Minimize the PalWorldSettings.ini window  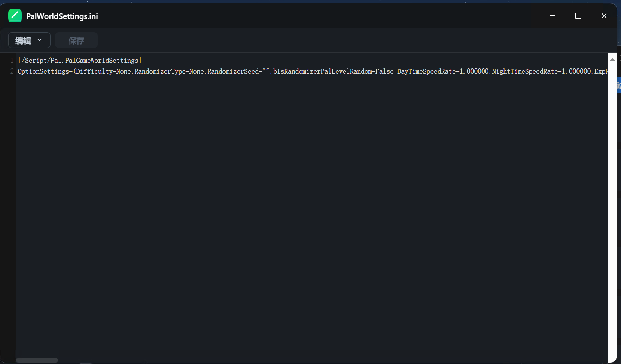pos(552,16)
